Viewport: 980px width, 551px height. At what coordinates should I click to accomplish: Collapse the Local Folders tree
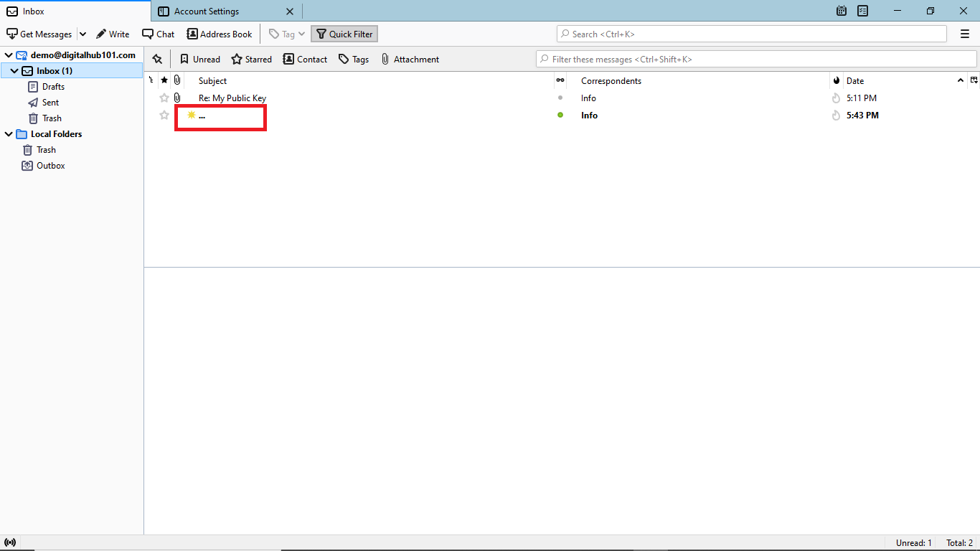9,134
